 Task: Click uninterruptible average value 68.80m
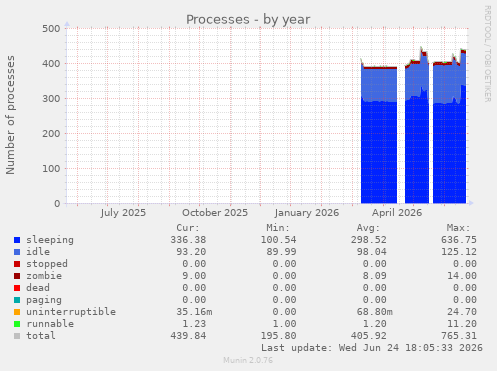click(x=375, y=312)
